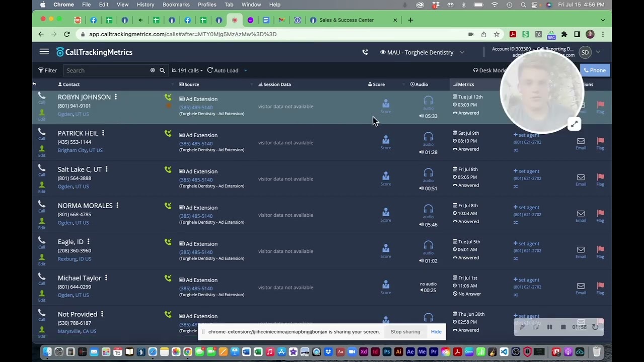
Task: Open the Profiles menu in the menu bar
Action: coord(207,5)
